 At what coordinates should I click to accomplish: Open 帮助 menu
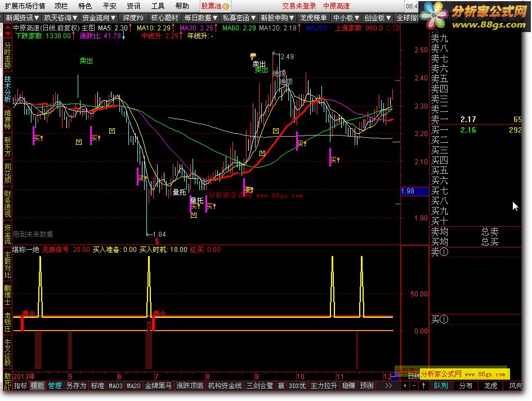182,6
